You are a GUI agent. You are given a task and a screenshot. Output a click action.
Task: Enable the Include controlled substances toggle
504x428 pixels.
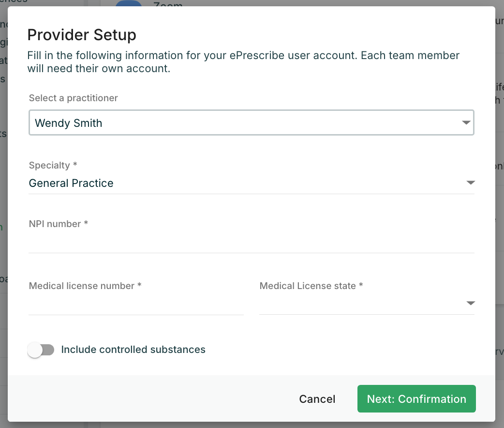coord(41,350)
